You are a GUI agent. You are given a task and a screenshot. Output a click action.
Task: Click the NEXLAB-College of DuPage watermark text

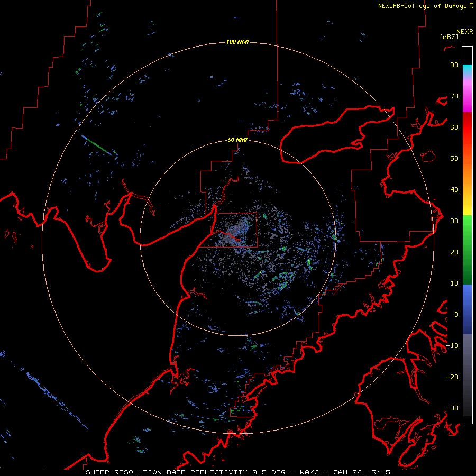tap(422, 6)
